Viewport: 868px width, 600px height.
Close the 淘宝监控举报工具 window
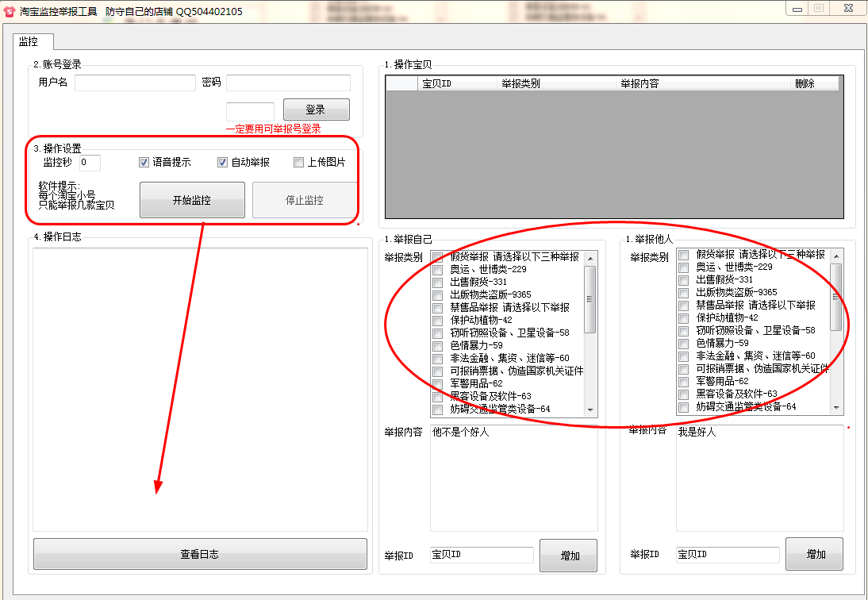(x=848, y=8)
